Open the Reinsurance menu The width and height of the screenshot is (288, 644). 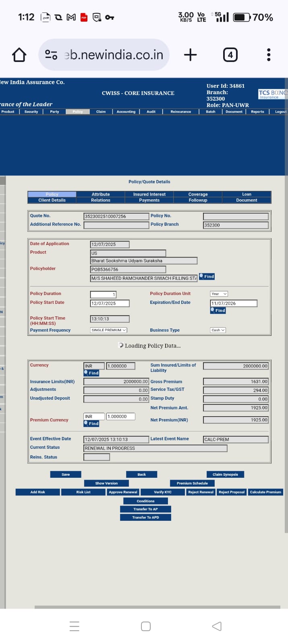tap(181, 111)
